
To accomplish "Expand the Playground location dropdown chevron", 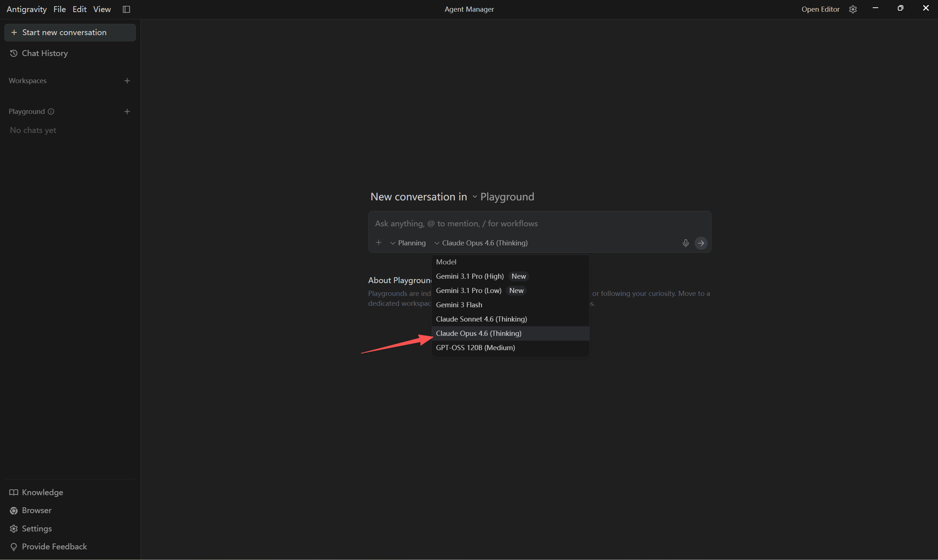I will 475,197.
